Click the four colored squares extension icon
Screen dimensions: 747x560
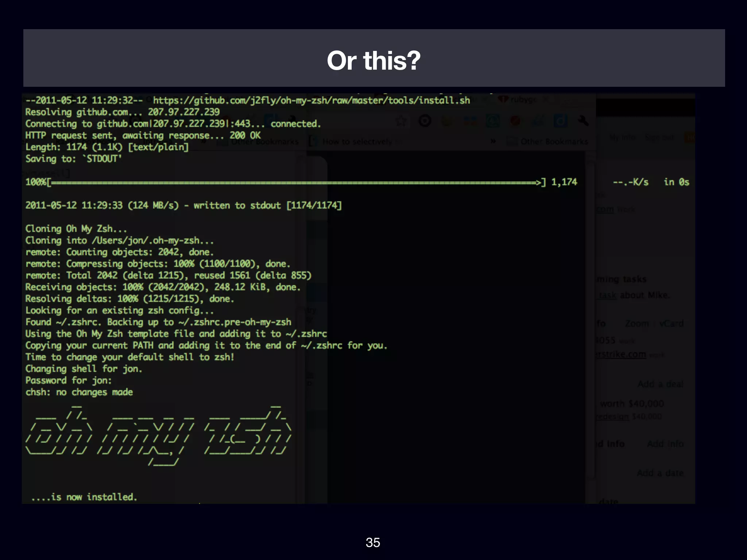tap(470, 121)
